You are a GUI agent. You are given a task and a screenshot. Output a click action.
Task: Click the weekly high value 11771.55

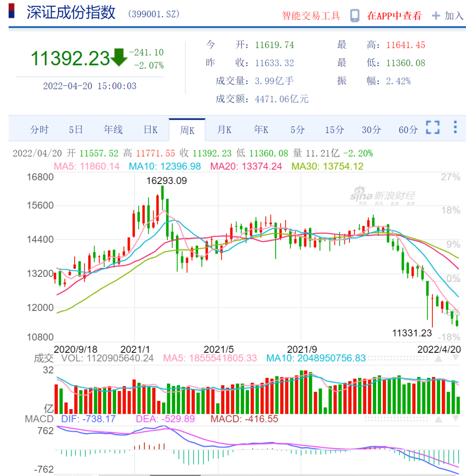(x=155, y=153)
